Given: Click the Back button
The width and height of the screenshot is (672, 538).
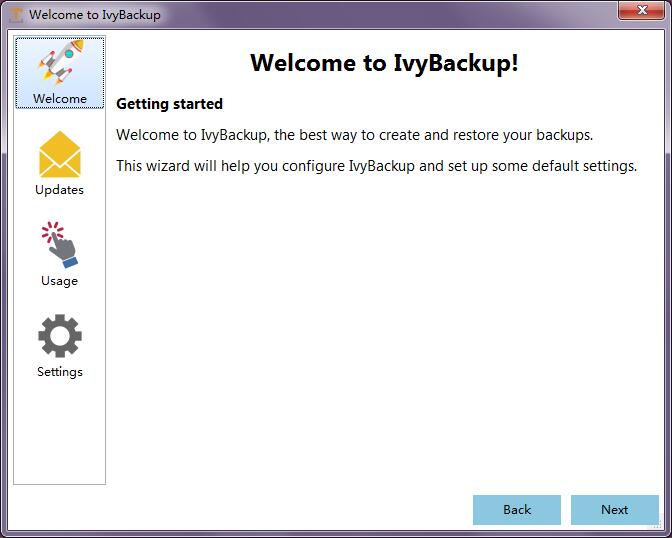Looking at the screenshot, I should 517,510.
